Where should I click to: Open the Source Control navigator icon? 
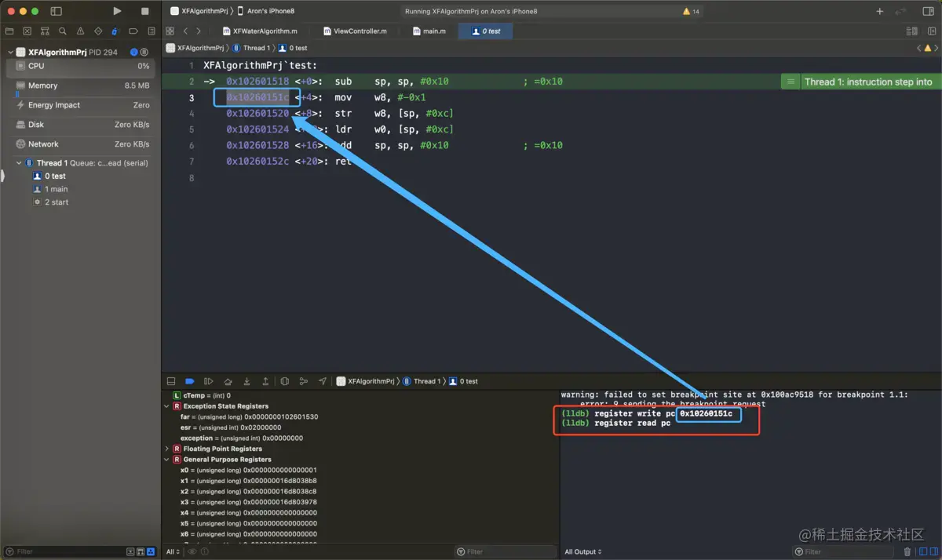coord(27,31)
